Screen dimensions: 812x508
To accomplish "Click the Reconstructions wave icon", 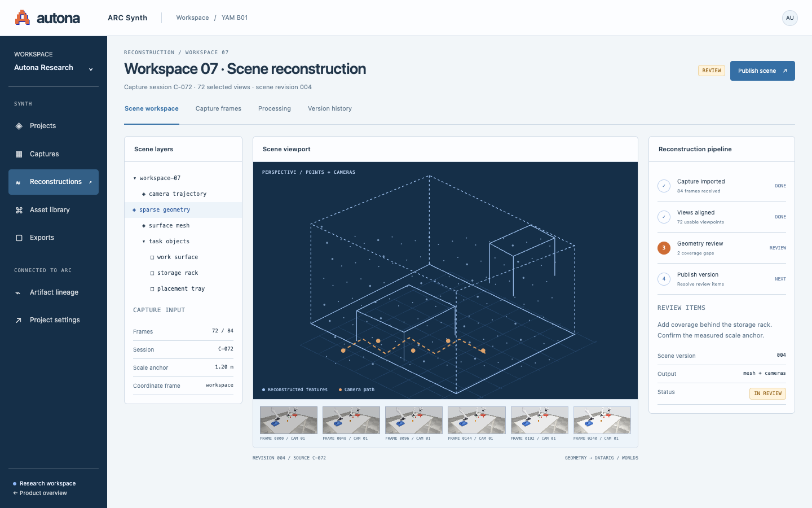I will [x=19, y=182].
